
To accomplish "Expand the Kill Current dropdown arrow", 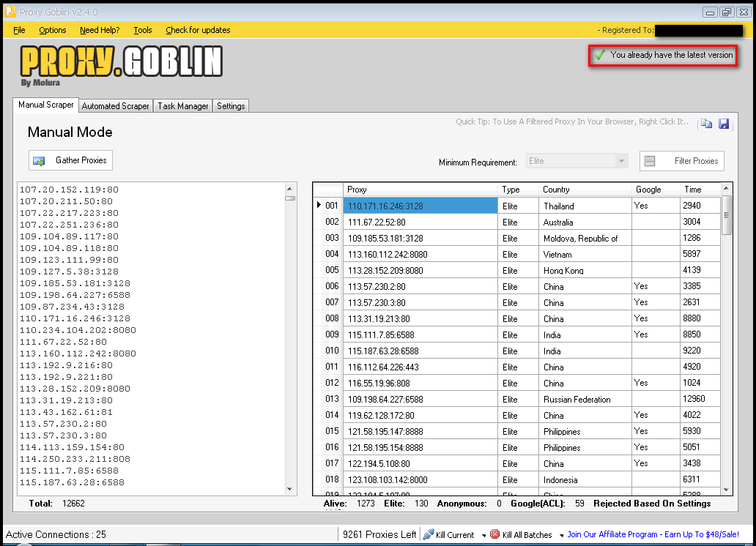I will 483,534.
